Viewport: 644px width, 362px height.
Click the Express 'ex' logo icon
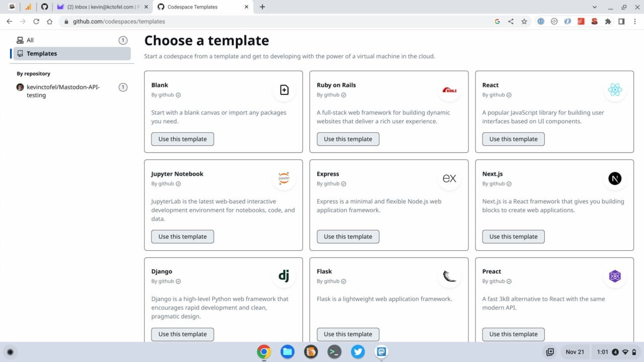click(x=449, y=178)
